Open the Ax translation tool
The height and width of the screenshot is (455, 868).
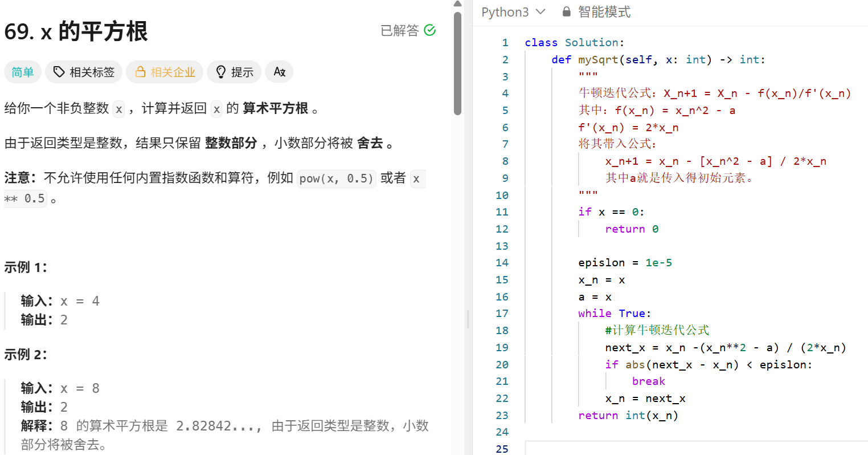(279, 71)
